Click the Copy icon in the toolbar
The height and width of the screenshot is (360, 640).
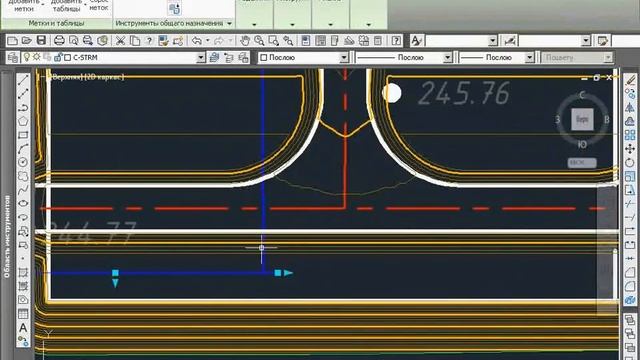point(135,40)
